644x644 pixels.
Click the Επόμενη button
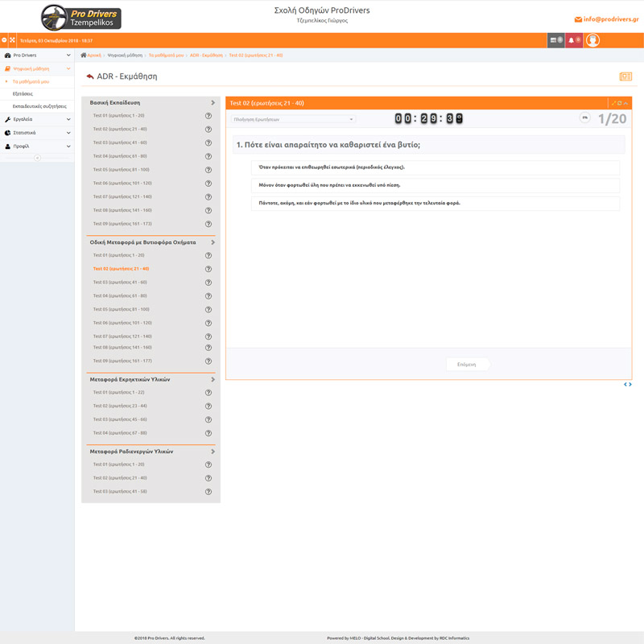click(467, 365)
